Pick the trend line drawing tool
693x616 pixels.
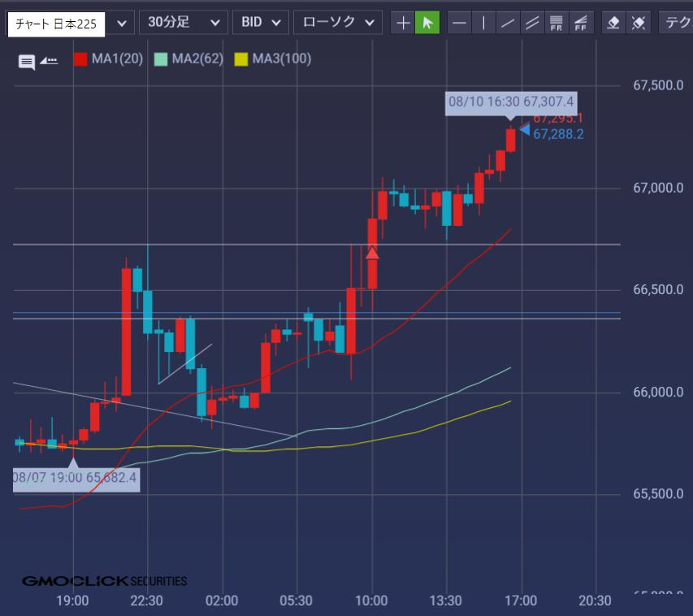point(508,23)
